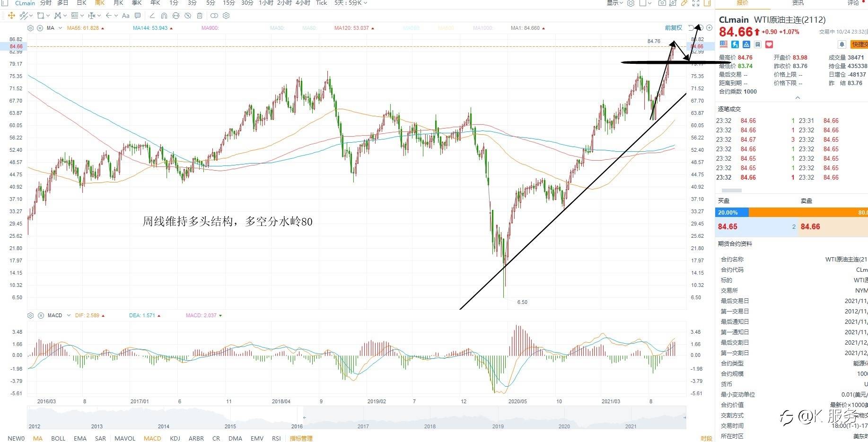The image size is (868, 442).
Task: Delete drawings with the trash icon
Action: point(200,16)
